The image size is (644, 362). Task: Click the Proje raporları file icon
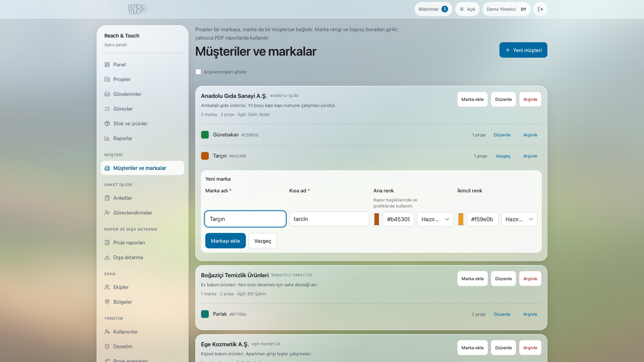point(107,243)
